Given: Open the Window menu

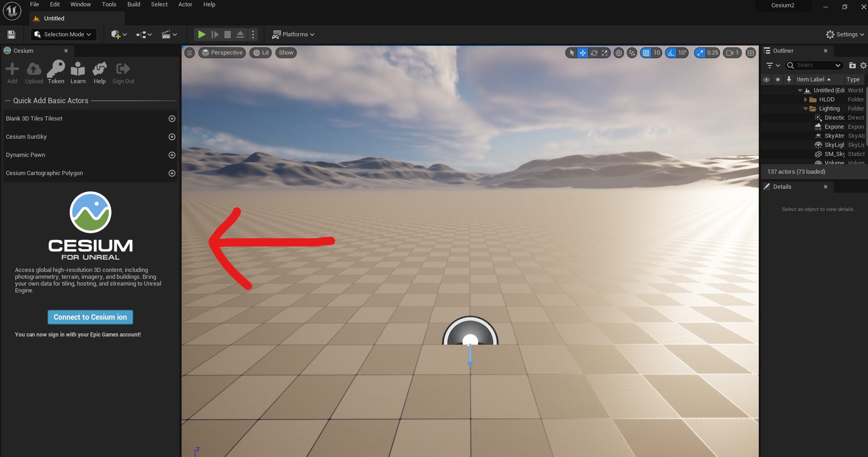Looking at the screenshot, I should 80,4.
